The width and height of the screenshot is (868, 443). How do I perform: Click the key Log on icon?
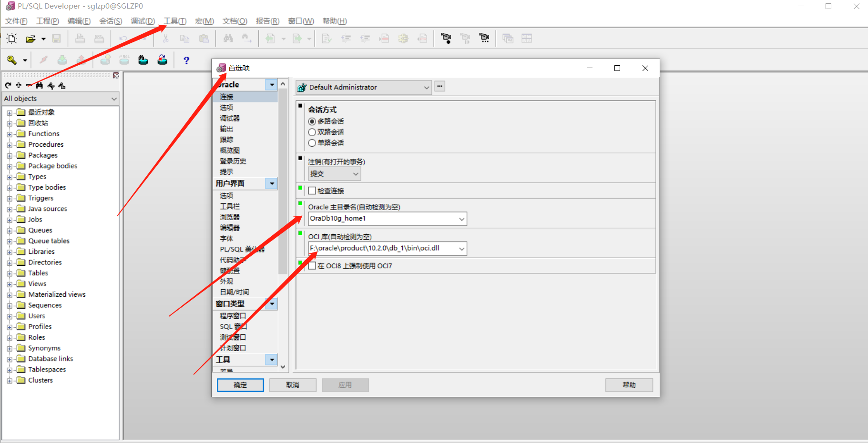(12, 60)
